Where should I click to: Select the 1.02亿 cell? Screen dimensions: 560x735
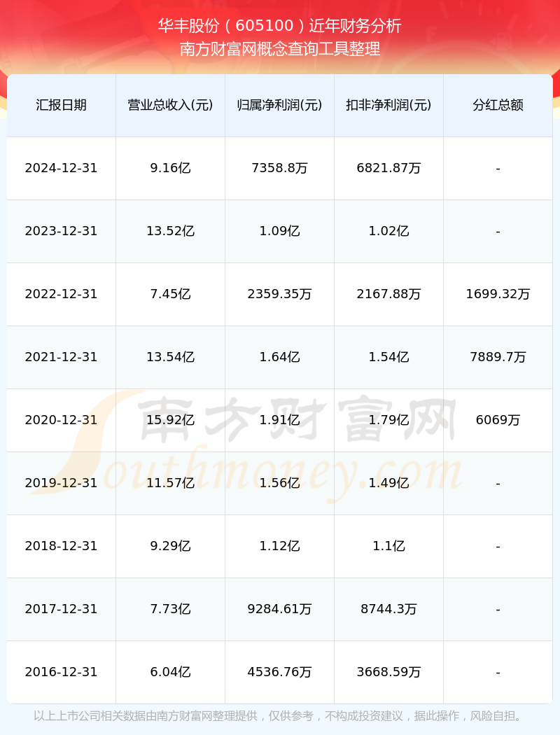(389, 231)
